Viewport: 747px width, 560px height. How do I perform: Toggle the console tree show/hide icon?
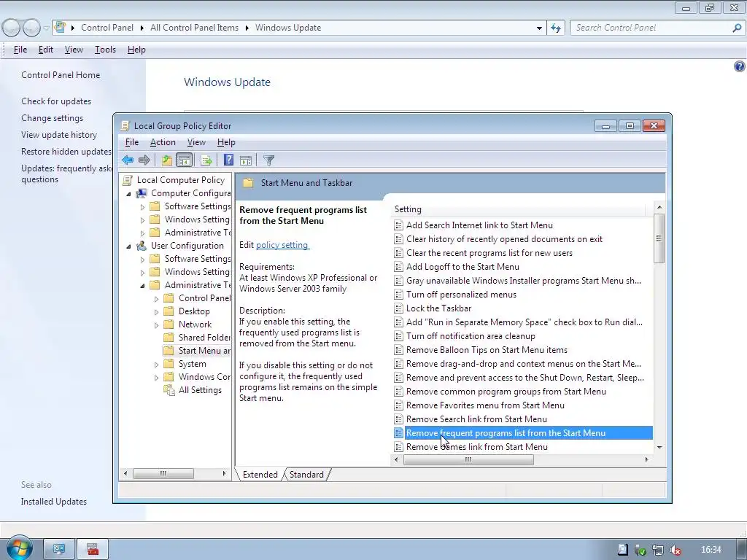[184, 160]
